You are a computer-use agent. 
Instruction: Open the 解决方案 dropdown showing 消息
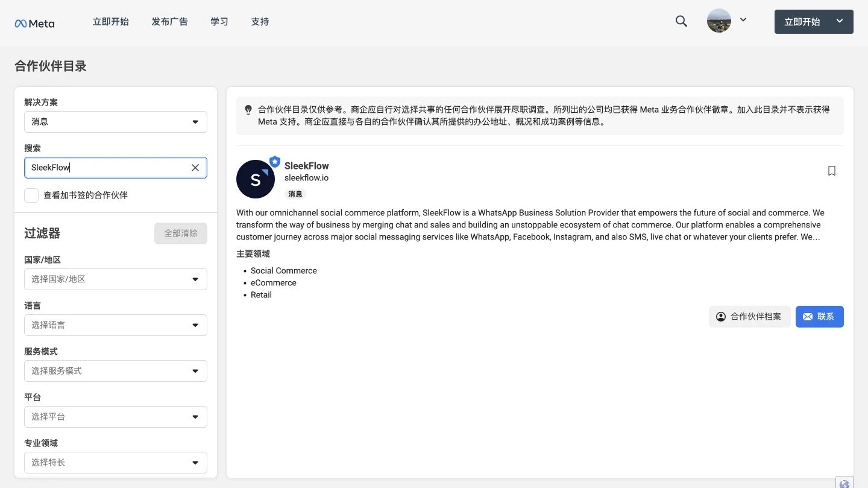(x=116, y=122)
